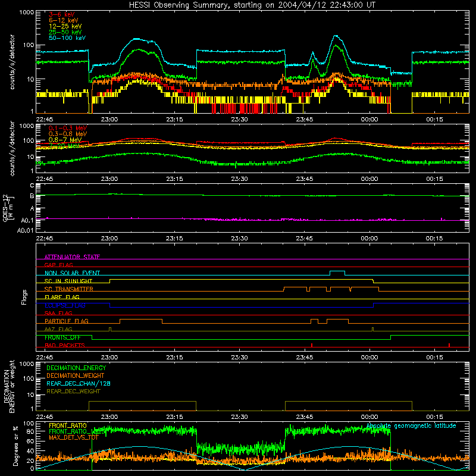Select the DECIMATION_WEIGHT legend label

point(76,375)
